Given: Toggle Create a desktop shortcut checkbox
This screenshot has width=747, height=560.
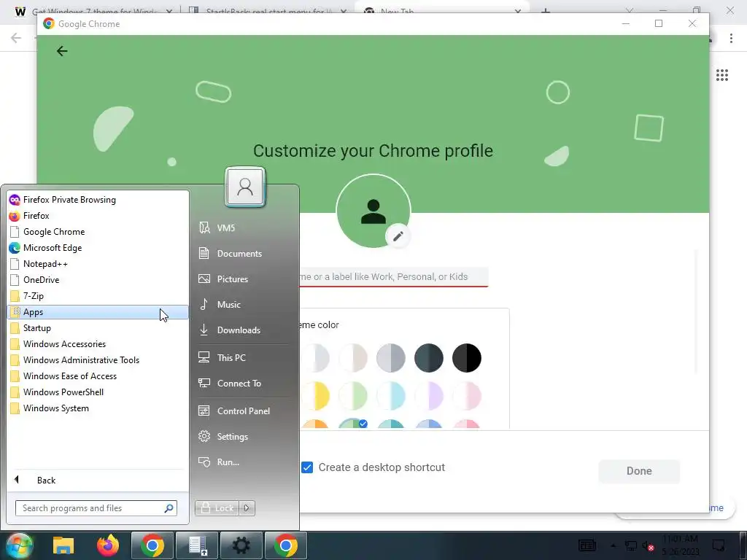Looking at the screenshot, I should 307,467.
